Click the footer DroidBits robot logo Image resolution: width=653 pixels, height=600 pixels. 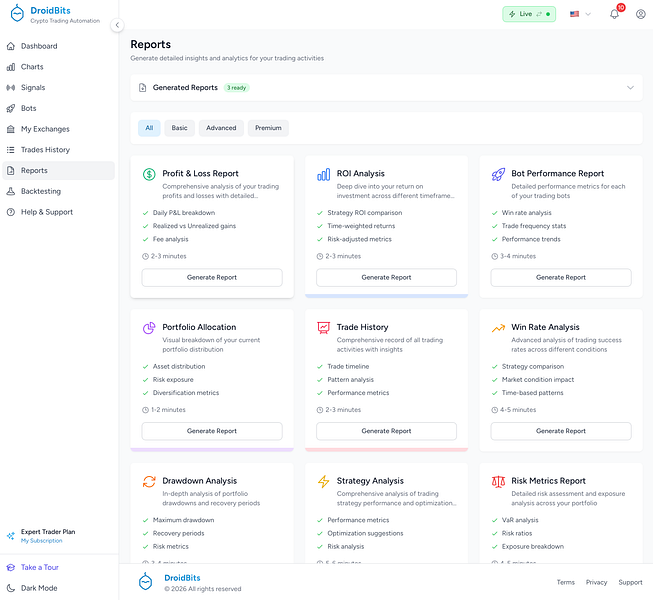145,581
